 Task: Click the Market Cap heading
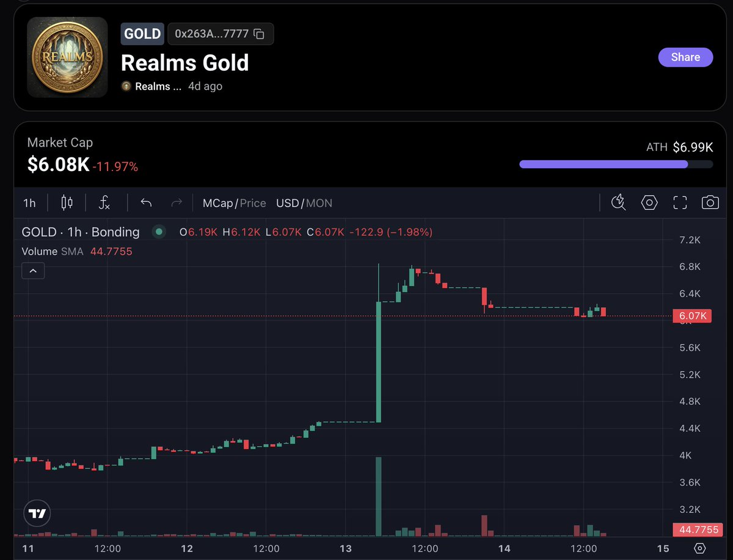(x=60, y=143)
